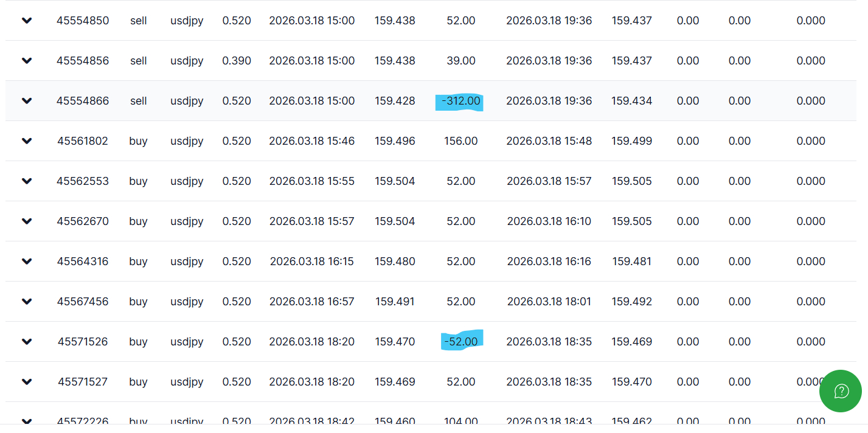Expand details for order 45554856
868x433 pixels.
(x=27, y=61)
